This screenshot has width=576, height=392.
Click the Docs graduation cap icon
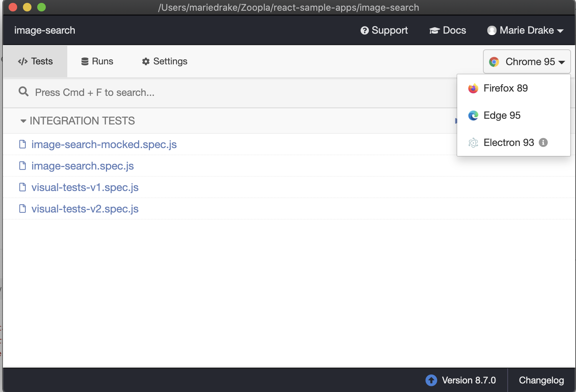click(x=434, y=31)
